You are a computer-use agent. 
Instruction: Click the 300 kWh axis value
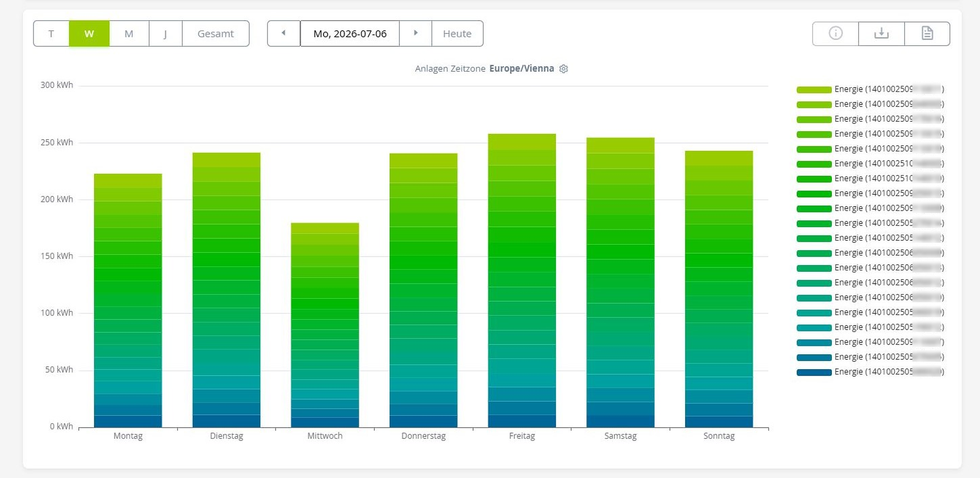click(x=57, y=85)
